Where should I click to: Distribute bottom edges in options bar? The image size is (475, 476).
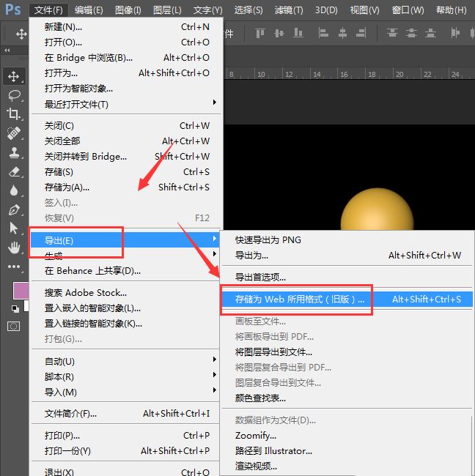click(430, 33)
